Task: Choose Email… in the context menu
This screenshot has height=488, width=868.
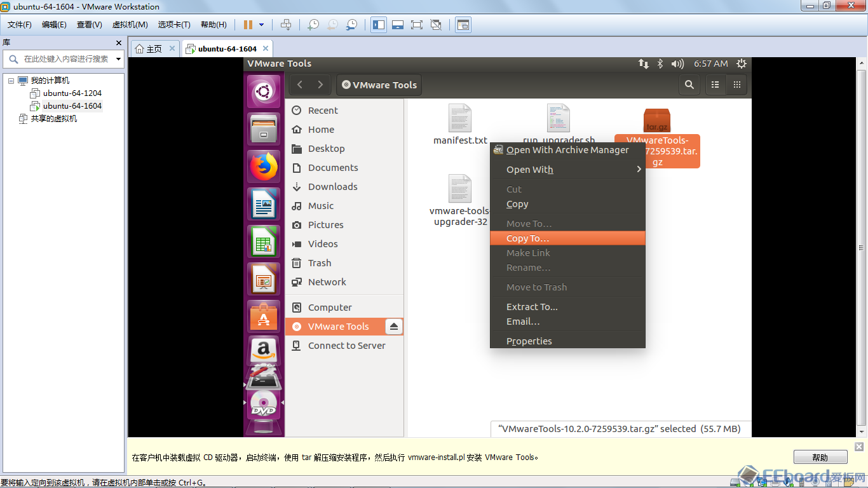Action: point(567,322)
